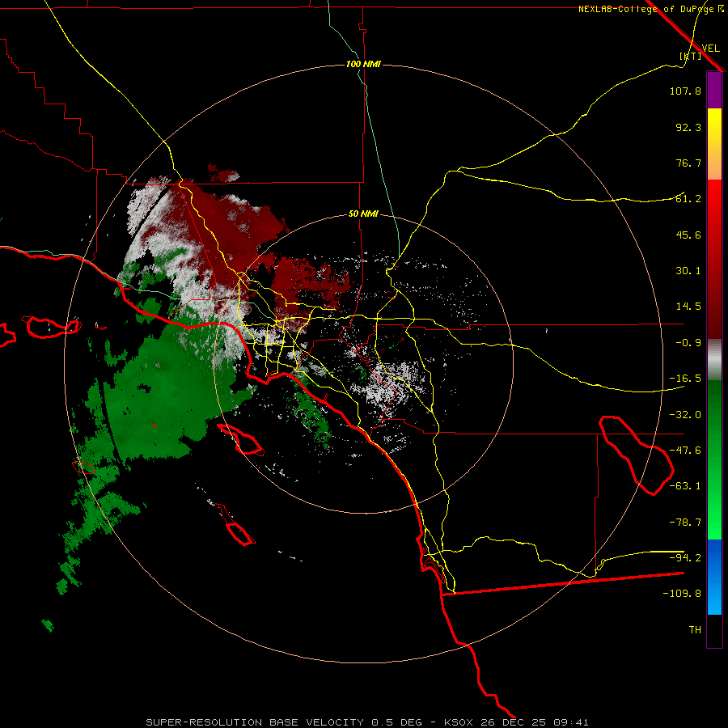
Task: Click the 100 NMI range ring label
Action: click(363, 64)
